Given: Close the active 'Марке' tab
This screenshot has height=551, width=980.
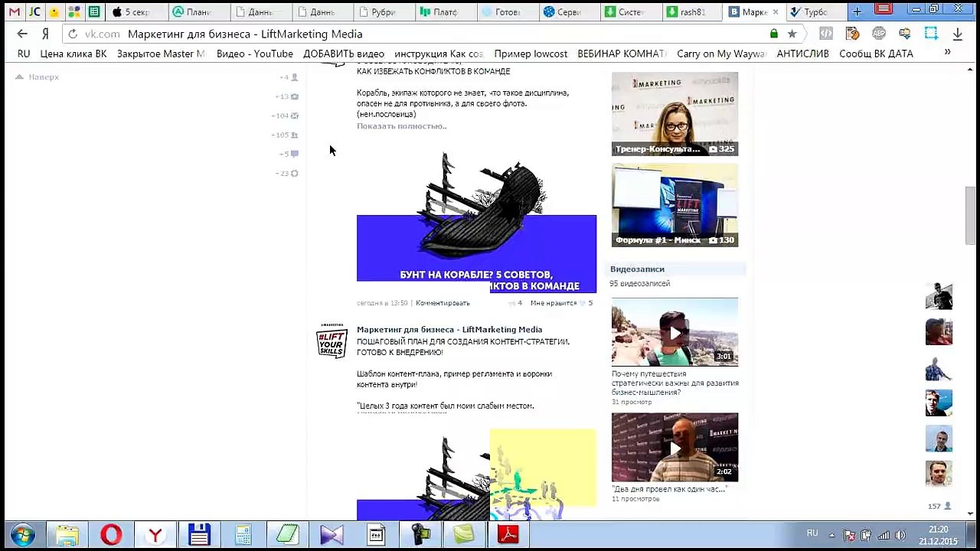Looking at the screenshot, I should [x=776, y=12].
